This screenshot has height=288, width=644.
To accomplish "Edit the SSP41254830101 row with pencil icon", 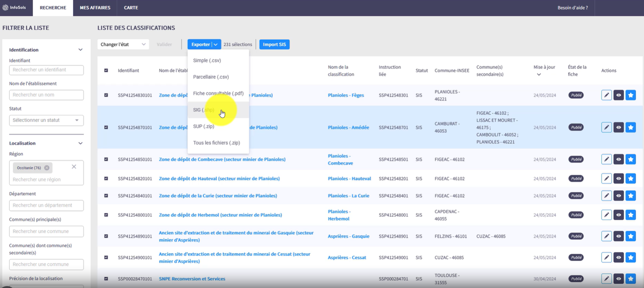I will [606, 95].
